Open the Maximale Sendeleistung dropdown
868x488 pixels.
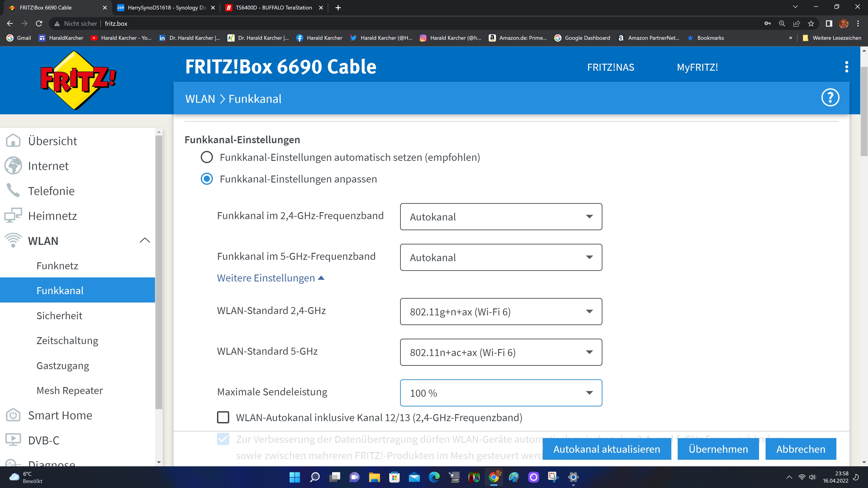click(501, 393)
